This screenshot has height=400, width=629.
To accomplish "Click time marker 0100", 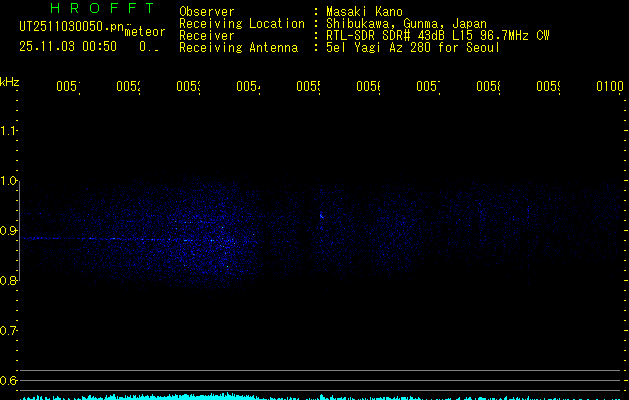I will (610, 86).
